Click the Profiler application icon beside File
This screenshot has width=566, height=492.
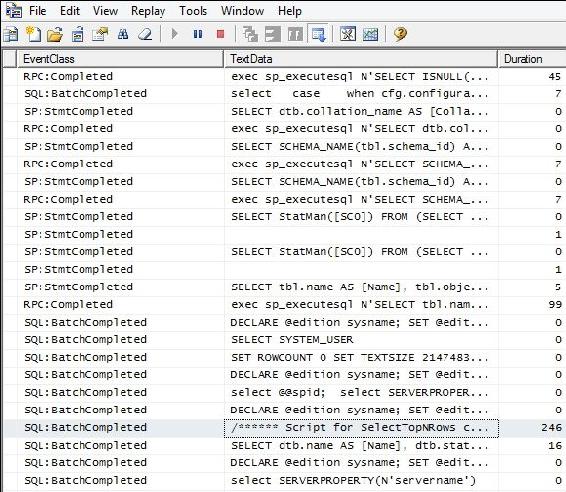[14, 11]
